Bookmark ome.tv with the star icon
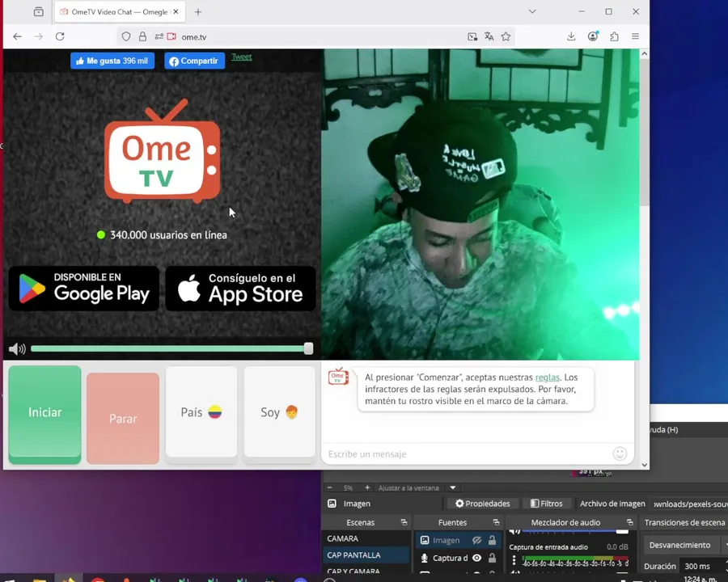 506,36
